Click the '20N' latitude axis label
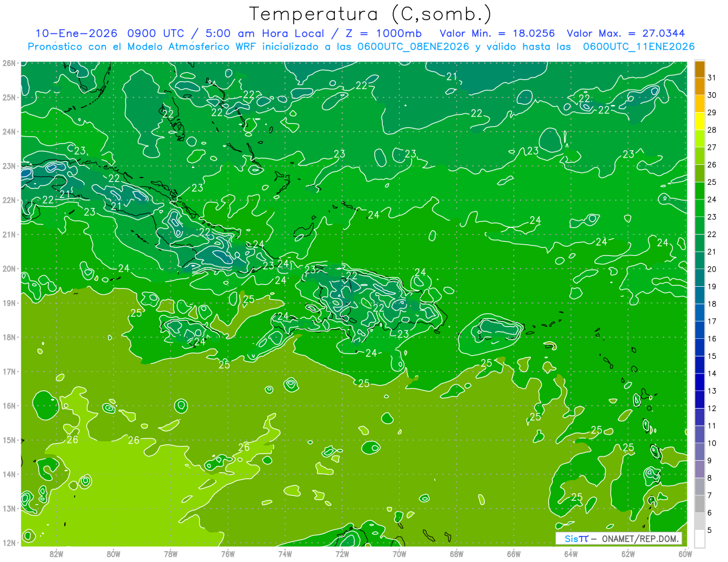The width and height of the screenshot is (728, 562). (x=8, y=269)
